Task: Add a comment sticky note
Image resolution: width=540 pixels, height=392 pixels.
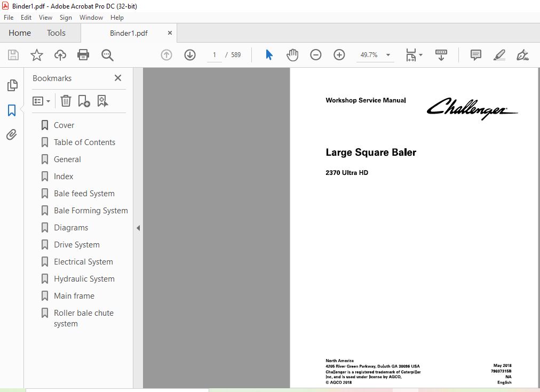Action: point(475,55)
